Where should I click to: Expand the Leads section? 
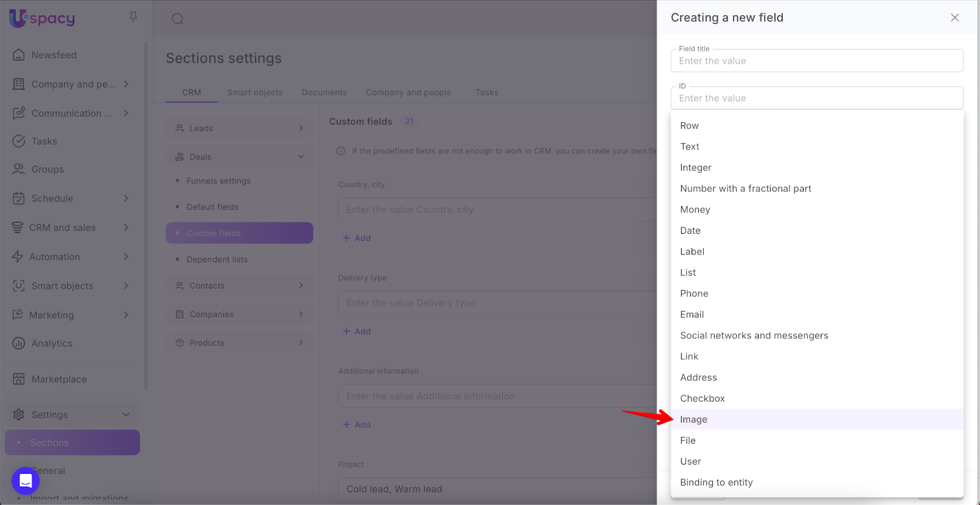(x=301, y=129)
